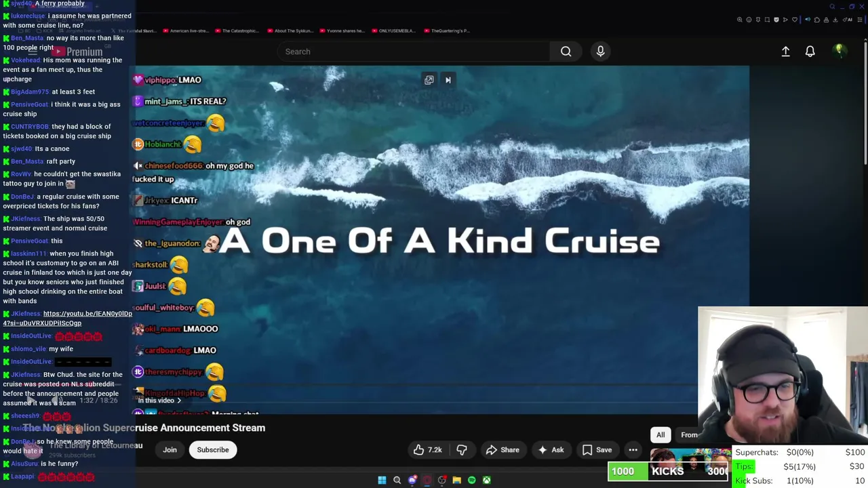Viewport: 868px width, 488px height.
Task: Open File Explorer folder on taskbar
Action: 457,480
